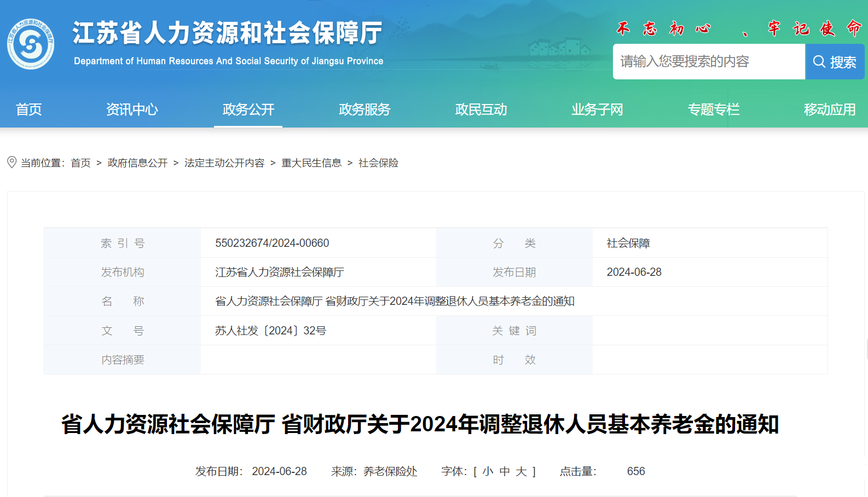868x497 pixels.
Task: Open the 重大民生信息 breadcrumb link
Action: [311, 163]
